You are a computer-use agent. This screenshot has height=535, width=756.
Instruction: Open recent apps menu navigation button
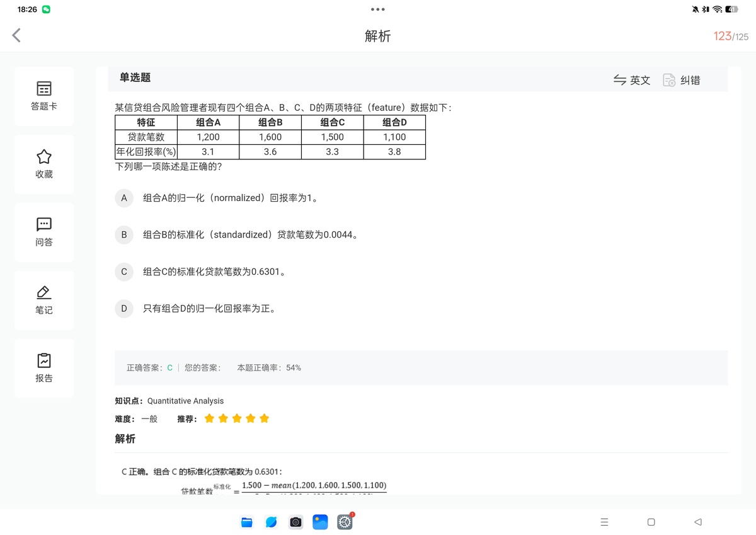[x=604, y=522]
